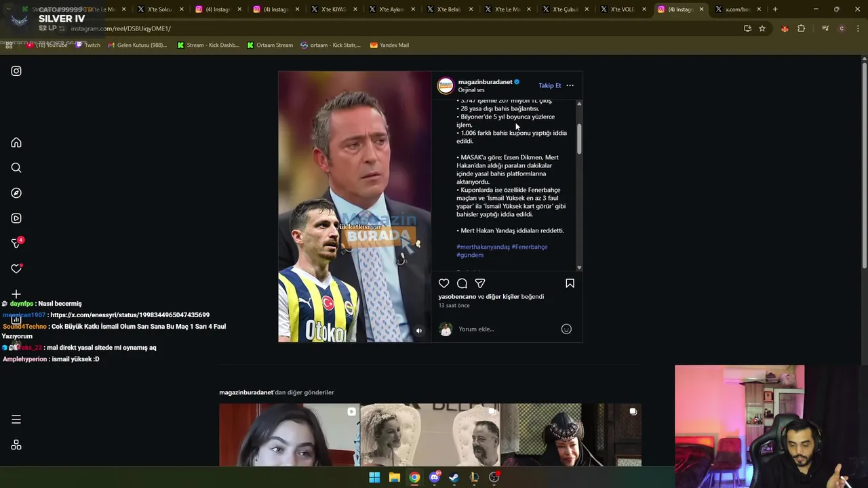Open OBS Studio from the taskbar

point(494,477)
